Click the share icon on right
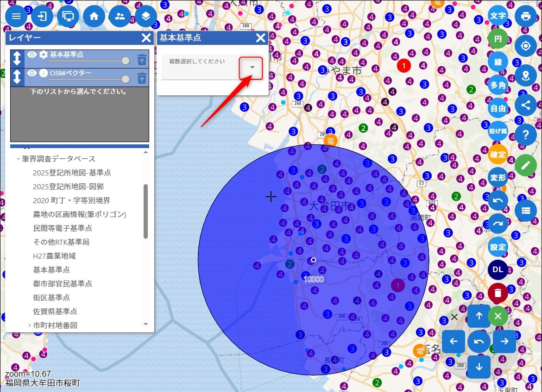Screen dimensions: 542x392 pyautogui.click(x=525, y=105)
